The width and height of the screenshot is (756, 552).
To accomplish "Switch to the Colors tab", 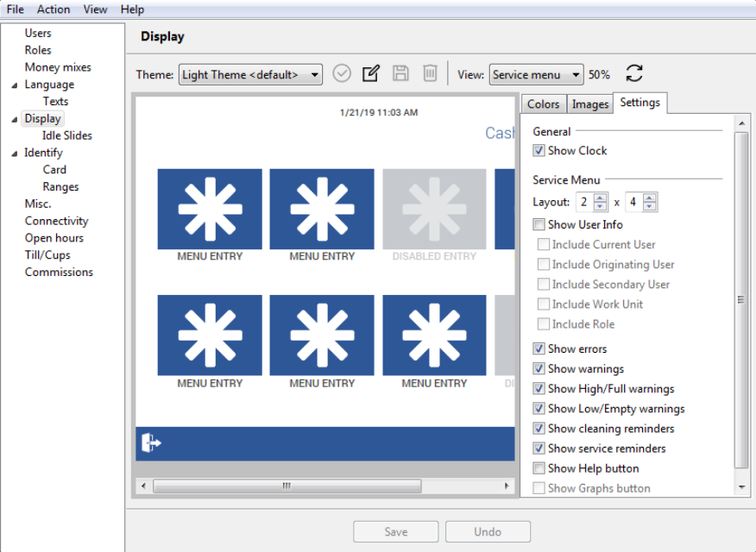I will tap(543, 103).
